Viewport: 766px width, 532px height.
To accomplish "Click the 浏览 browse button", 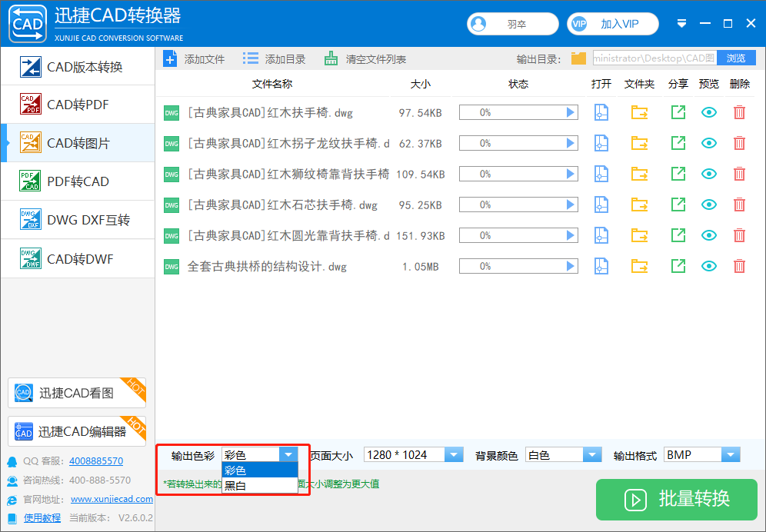I will click(x=736, y=58).
